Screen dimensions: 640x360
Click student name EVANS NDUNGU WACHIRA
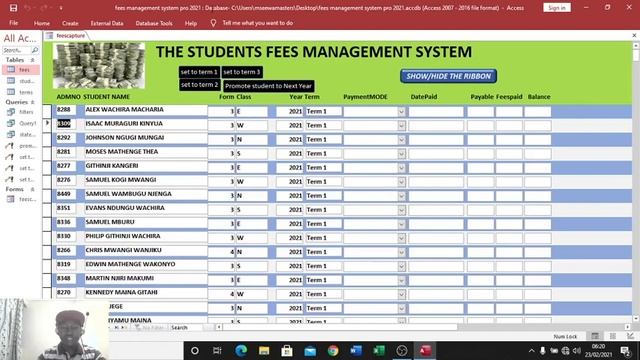[x=125, y=208]
